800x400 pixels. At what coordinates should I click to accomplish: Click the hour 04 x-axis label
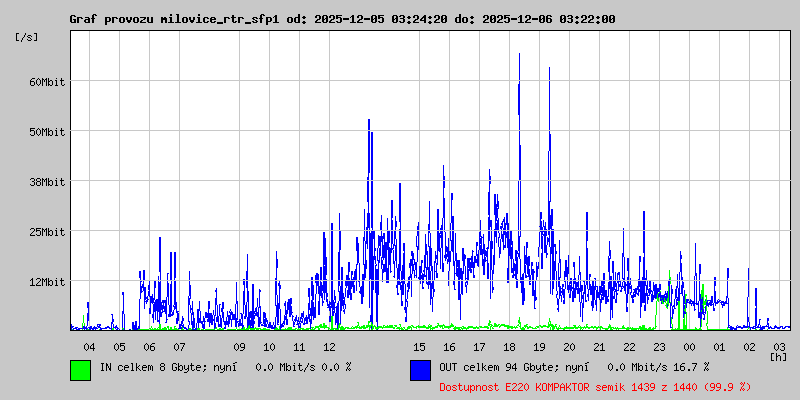pyautogui.click(x=89, y=346)
